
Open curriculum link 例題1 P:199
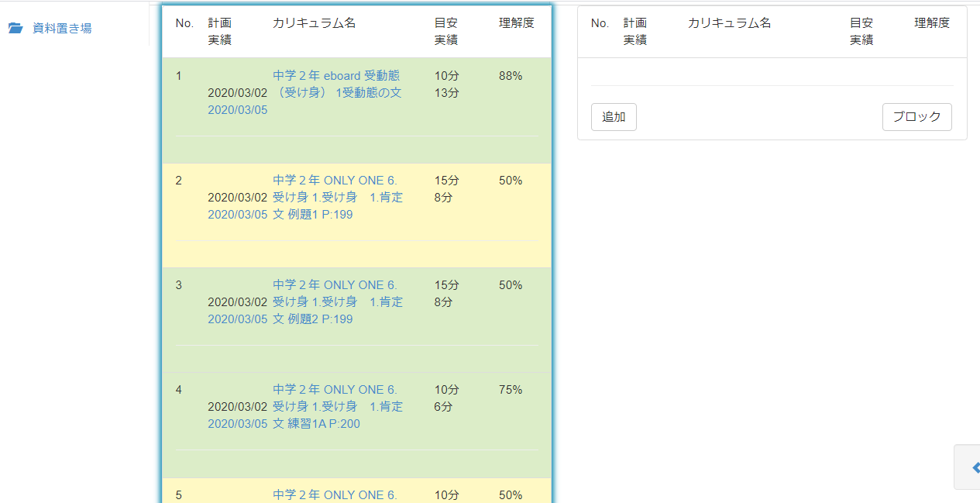[338, 198]
